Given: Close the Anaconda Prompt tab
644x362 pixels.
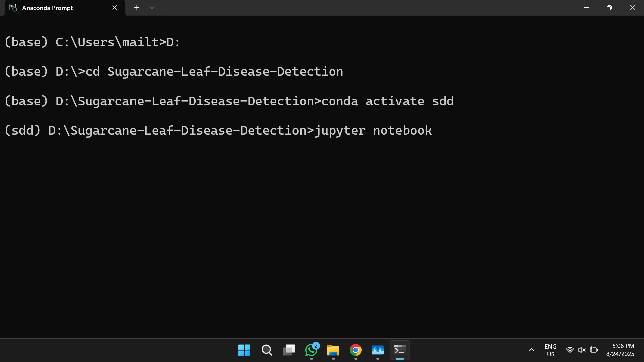Looking at the screenshot, I should (115, 8).
